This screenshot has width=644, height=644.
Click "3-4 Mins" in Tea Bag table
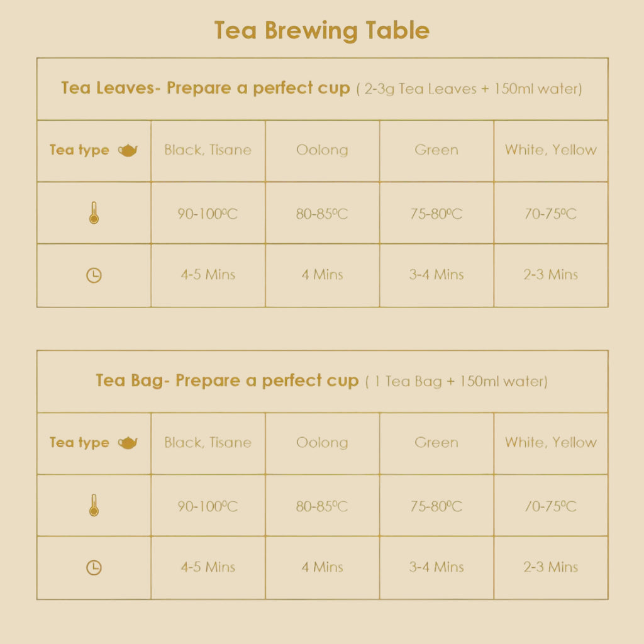pos(436,567)
